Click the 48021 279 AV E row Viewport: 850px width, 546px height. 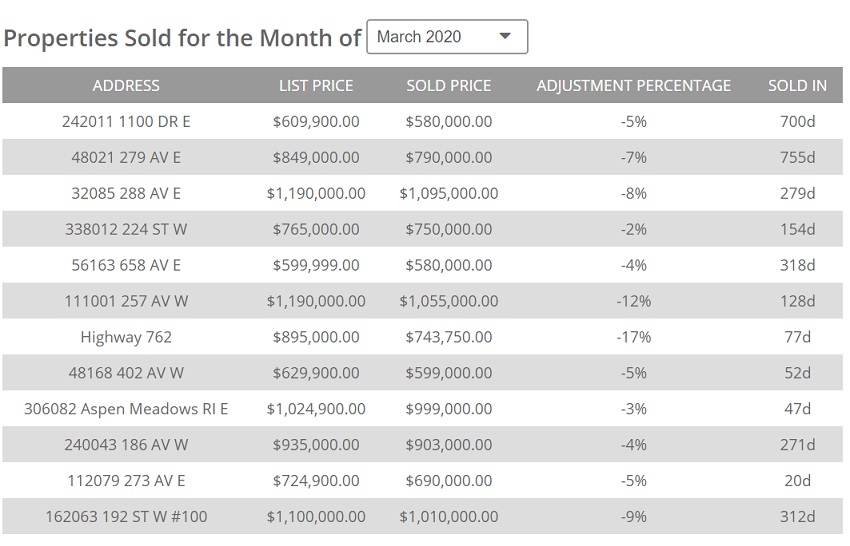[126, 157]
